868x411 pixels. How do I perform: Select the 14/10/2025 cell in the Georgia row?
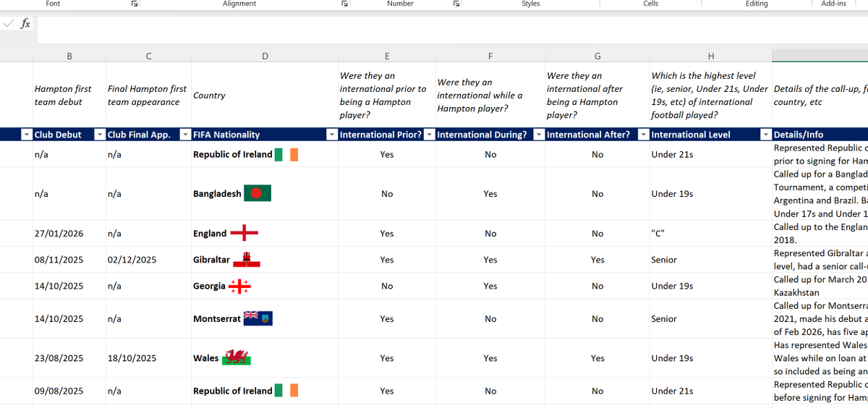pos(69,286)
